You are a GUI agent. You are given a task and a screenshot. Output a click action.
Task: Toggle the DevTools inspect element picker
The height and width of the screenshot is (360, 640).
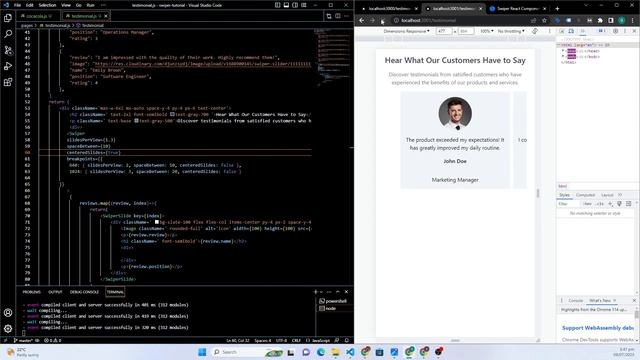pyautogui.click(x=562, y=31)
